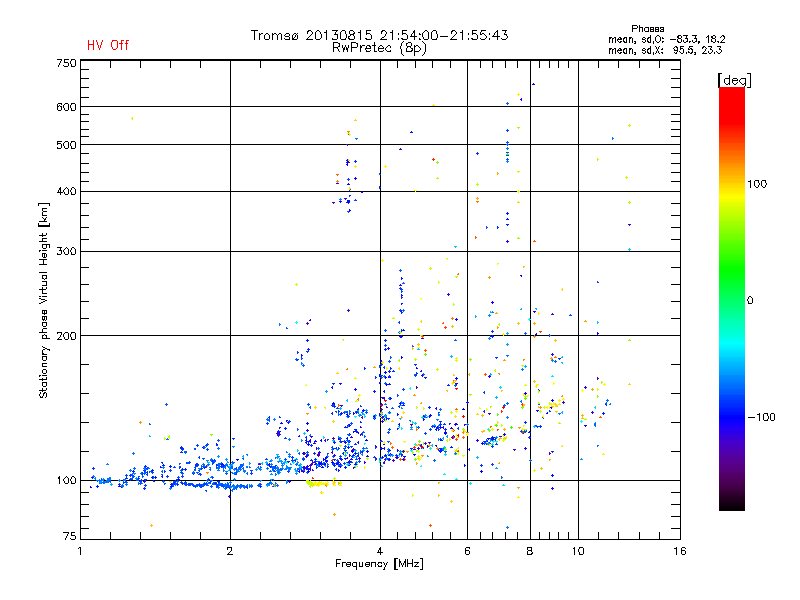Click the red HV Off label
The width and height of the screenshot is (800, 600).
tap(107, 45)
